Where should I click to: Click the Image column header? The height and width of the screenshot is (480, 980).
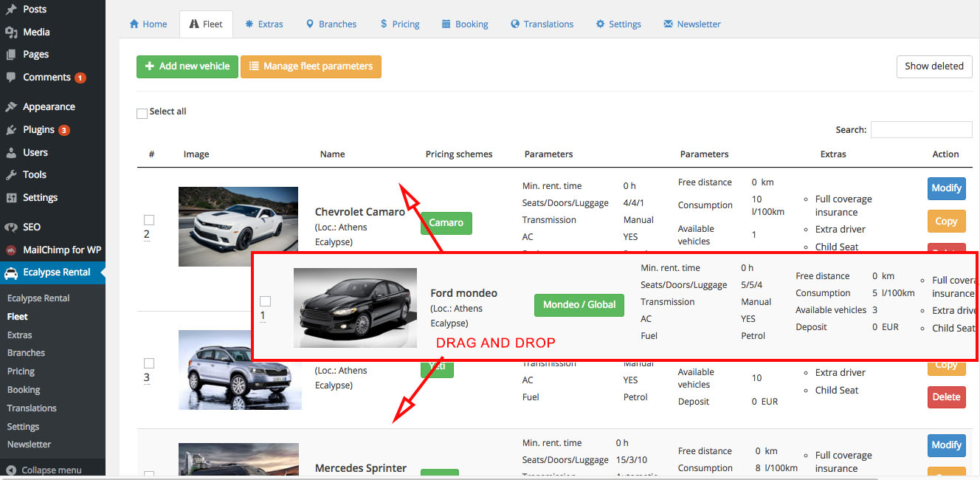coord(196,154)
